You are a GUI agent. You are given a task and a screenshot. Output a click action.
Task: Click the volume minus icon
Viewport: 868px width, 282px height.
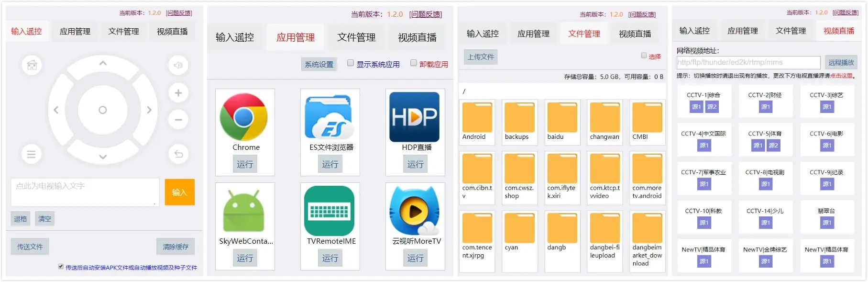178,120
